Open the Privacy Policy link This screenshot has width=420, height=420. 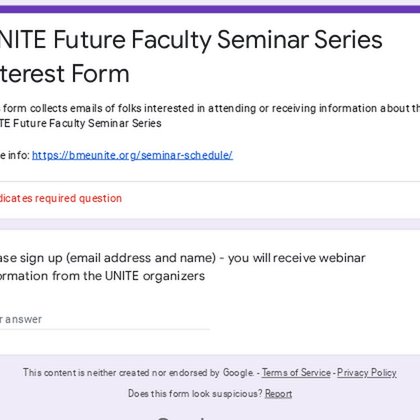tap(367, 373)
